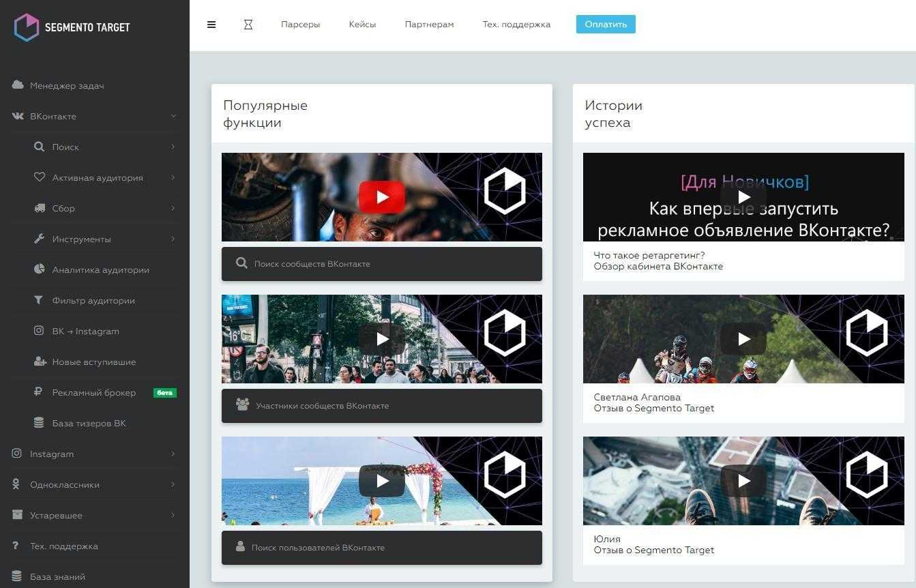
Task: Click the archive box icon for Устаревшее
Action: pyautogui.click(x=17, y=515)
